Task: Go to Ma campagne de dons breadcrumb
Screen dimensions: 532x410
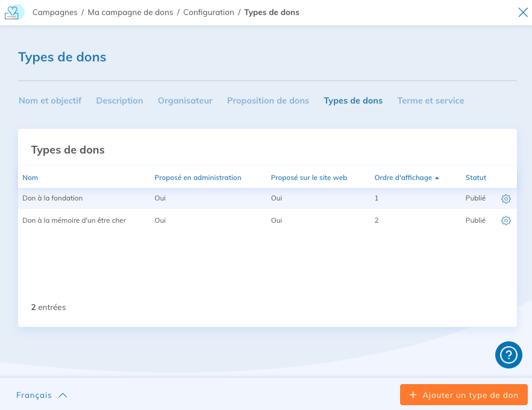Action: point(130,12)
